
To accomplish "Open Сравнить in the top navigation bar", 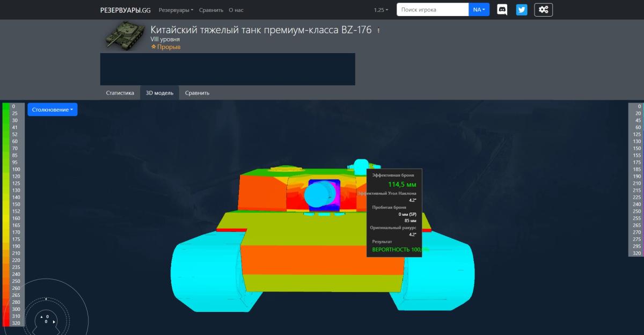I will [x=211, y=10].
